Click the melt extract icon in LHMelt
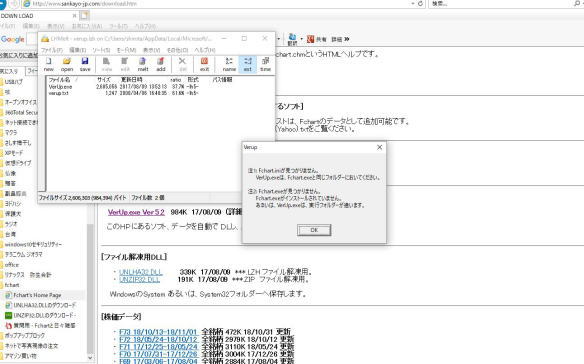This screenshot has height=364, width=584. point(143,64)
